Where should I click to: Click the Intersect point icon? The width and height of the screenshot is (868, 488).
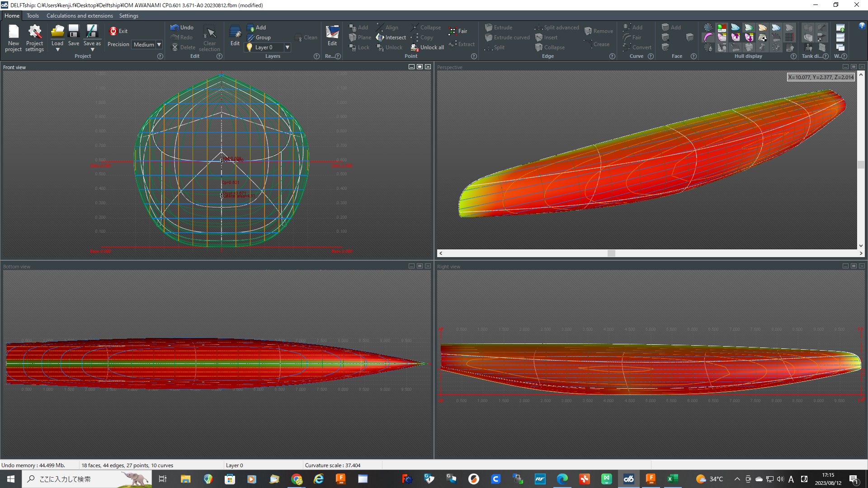[380, 38]
